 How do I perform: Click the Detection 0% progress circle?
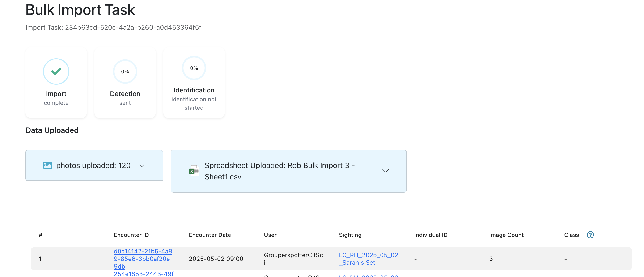click(x=125, y=71)
